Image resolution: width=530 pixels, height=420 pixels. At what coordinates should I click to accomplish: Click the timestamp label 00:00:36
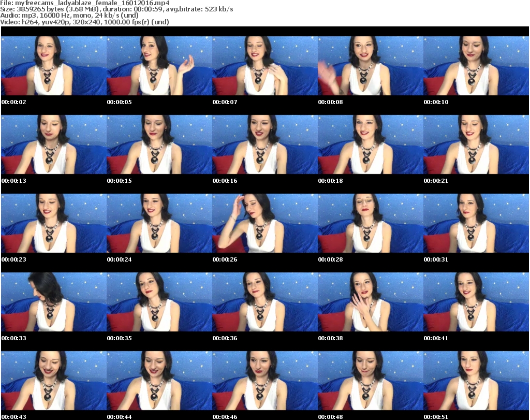coord(225,338)
